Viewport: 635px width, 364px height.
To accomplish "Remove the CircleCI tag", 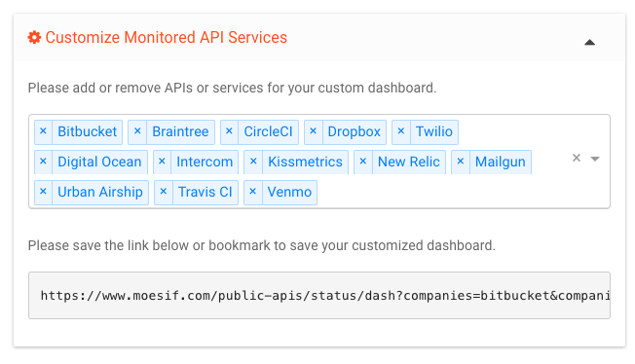I will coord(229,131).
